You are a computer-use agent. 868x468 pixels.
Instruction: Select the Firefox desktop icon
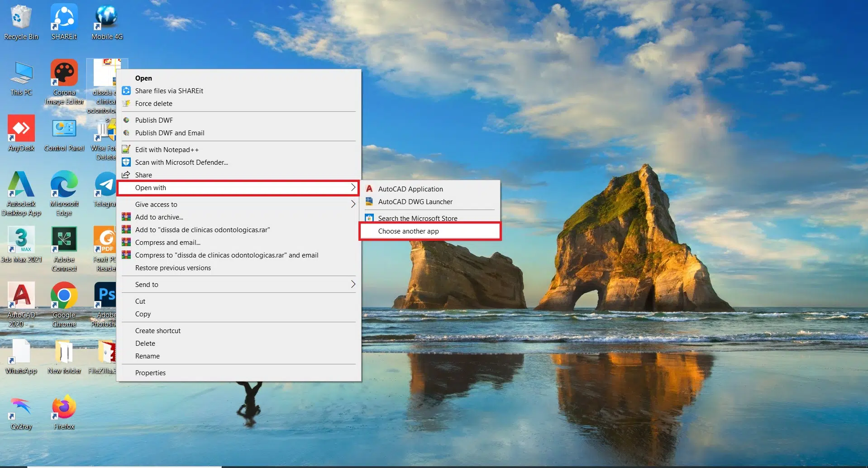coord(64,408)
